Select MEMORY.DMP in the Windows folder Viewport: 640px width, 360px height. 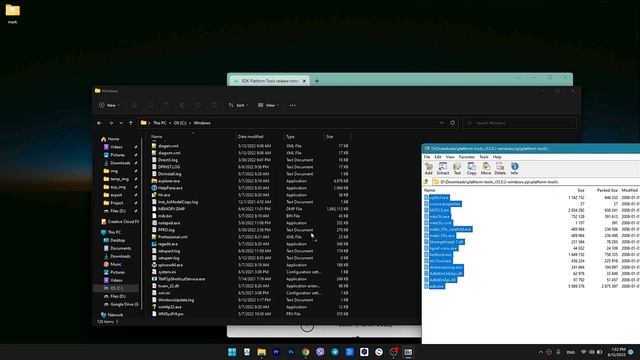(171, 209)
